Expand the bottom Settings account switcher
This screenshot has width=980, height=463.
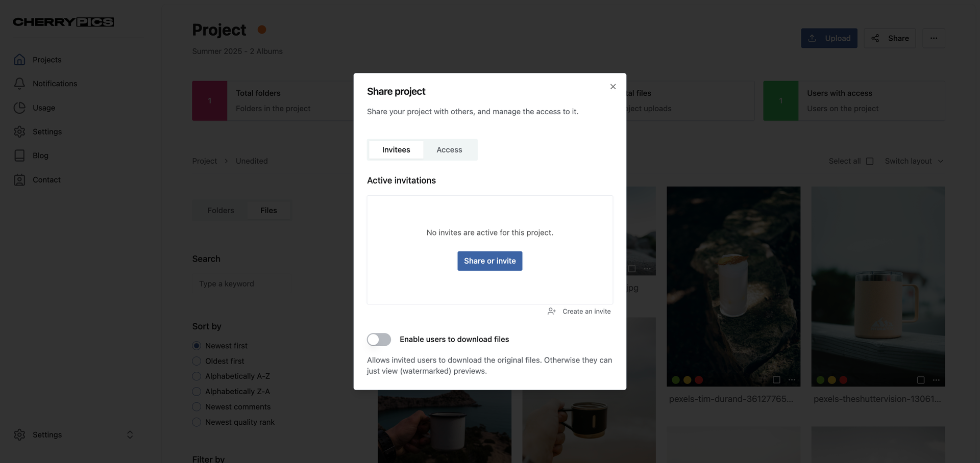click(x=130, y=434)
